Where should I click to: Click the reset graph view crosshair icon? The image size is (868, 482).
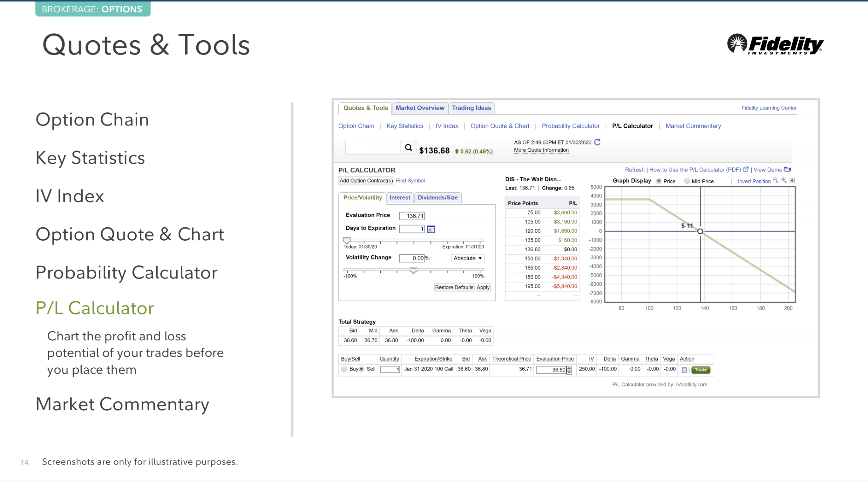point(792,181)
